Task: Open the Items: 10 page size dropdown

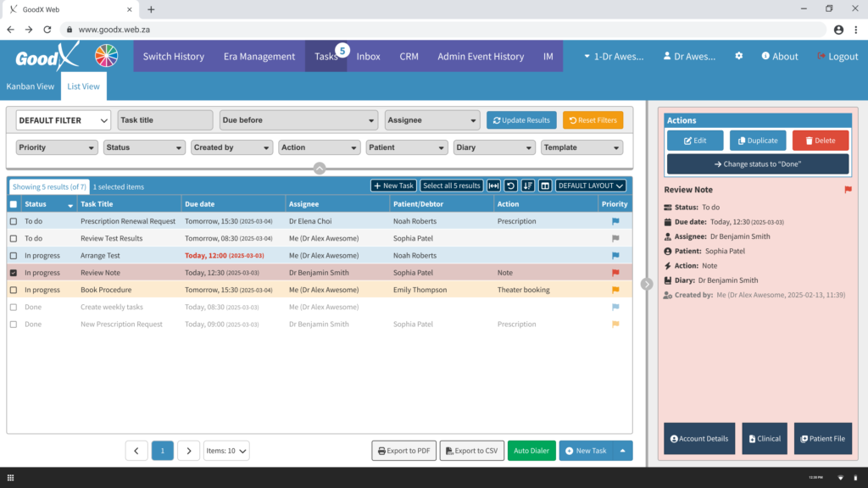Action: 225,451
